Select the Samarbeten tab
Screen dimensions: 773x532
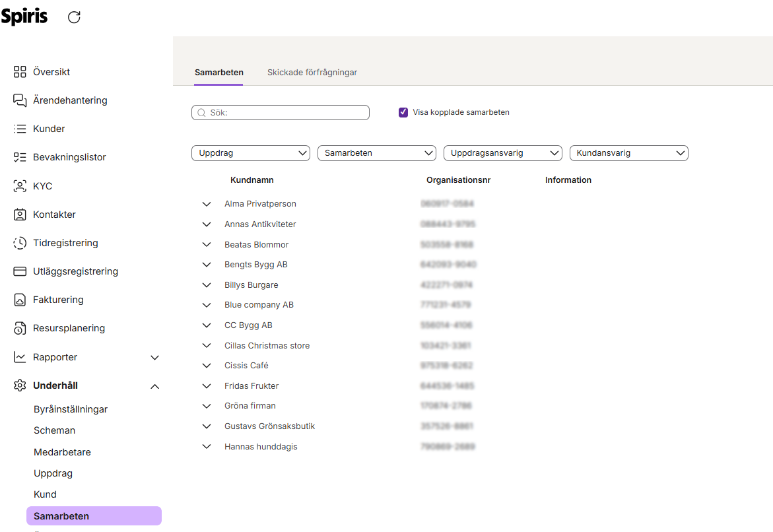click(x=218, y=73)
